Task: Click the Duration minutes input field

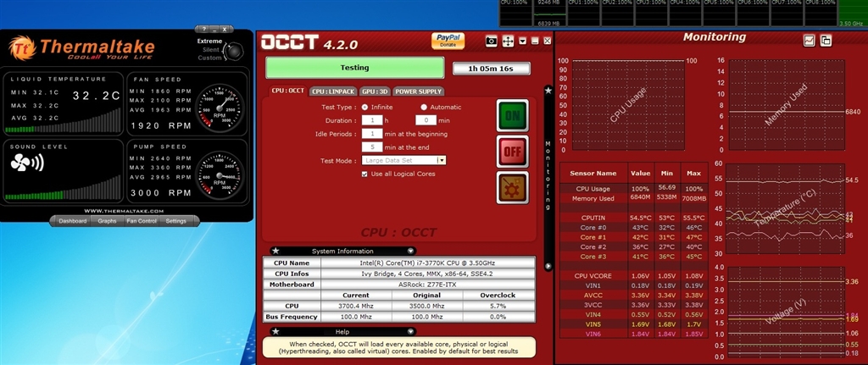Action: 426,120
